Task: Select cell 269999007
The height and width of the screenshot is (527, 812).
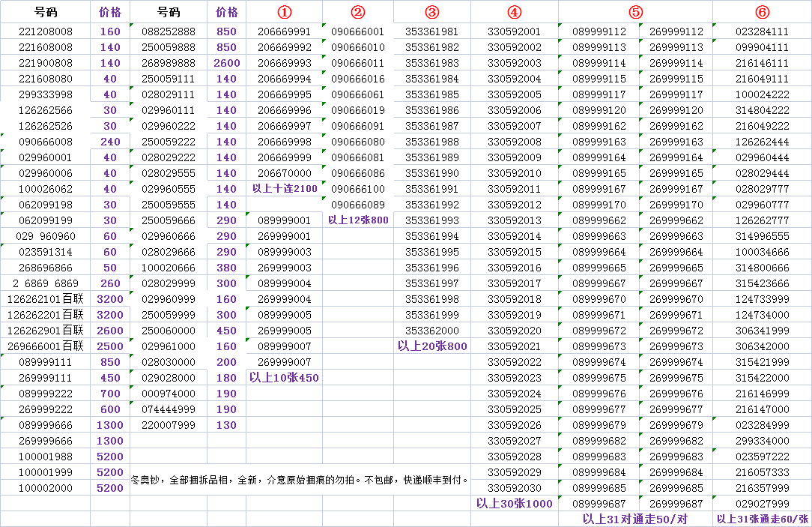Action: [285, 362]
